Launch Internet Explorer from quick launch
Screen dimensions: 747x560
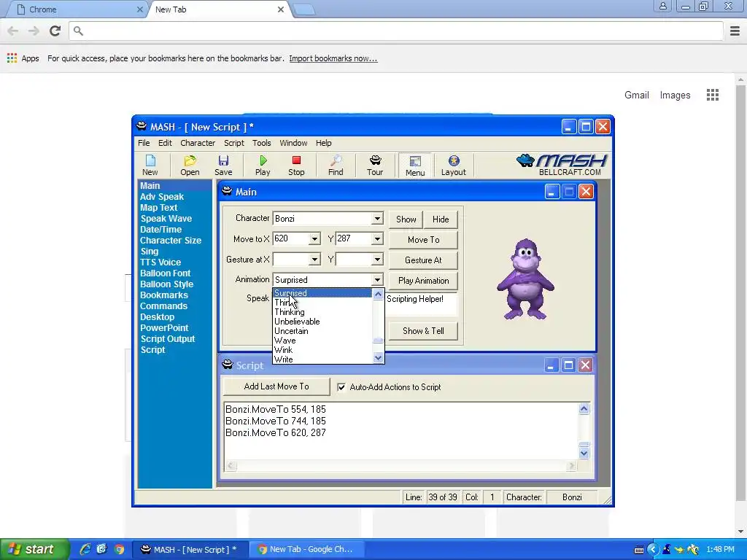click(x=85, y=549)
